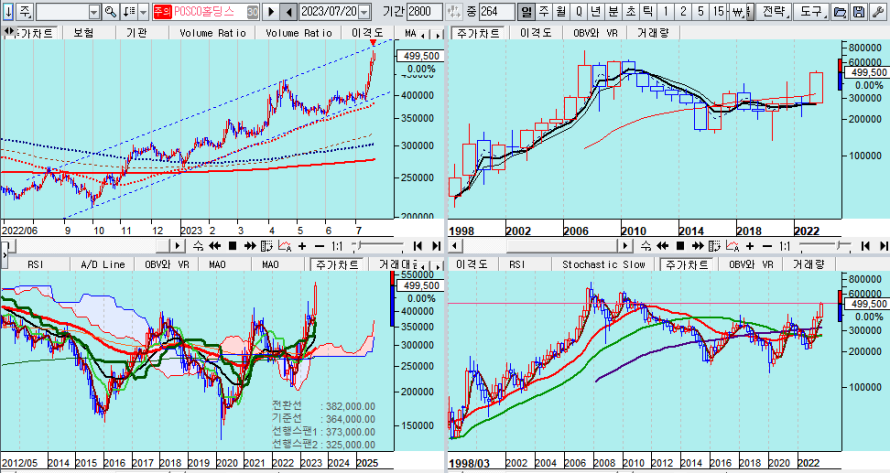Viewport: 890px width, 473px height.
Task: Click the play forward arrow button
Action: coord(270,12)
